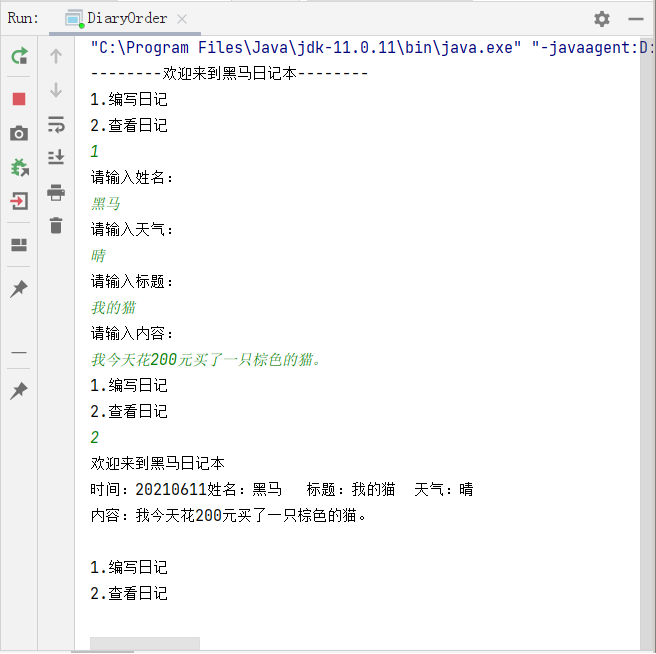This screenshot has width=656, height=654.
Task: Hide the Run tool window
Action: tap(634, 19)
